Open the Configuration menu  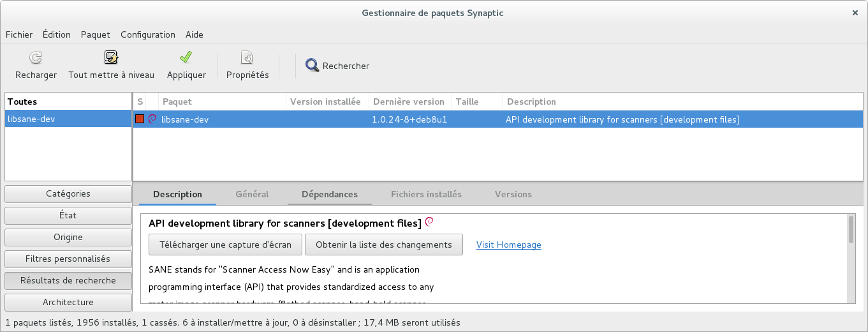148,34
